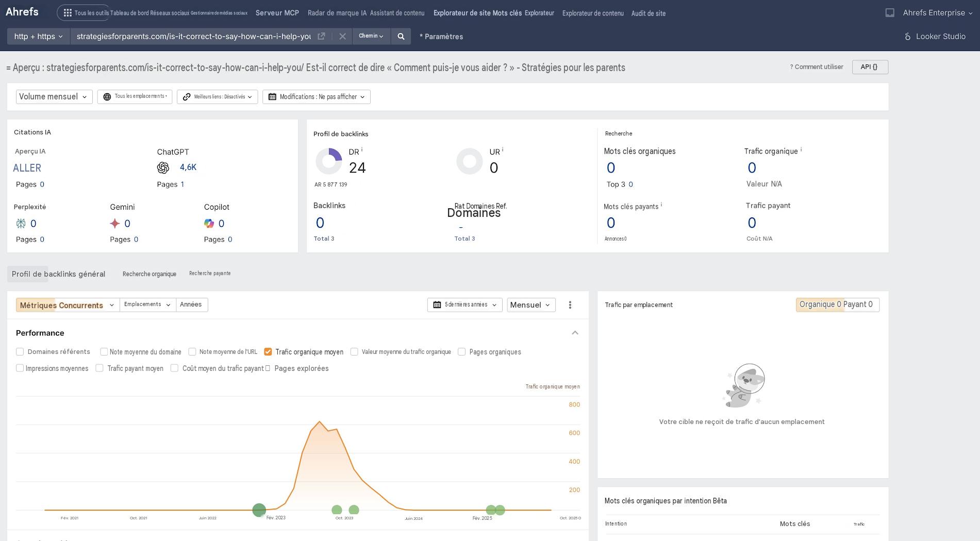The image size is (980, 541).
Task: Click the Trafic organique info icon
Action: tap(801, 149)
